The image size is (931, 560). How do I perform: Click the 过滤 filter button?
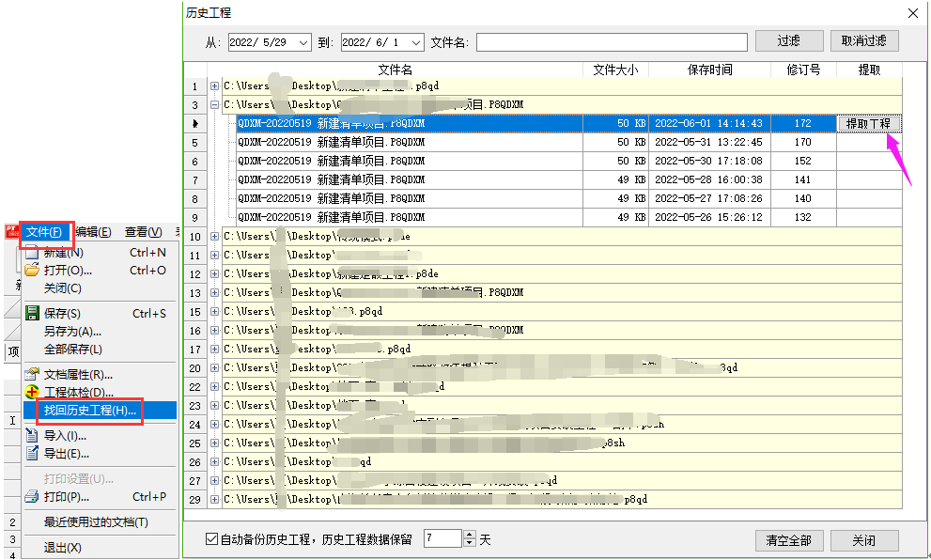(x=789, y=41)
